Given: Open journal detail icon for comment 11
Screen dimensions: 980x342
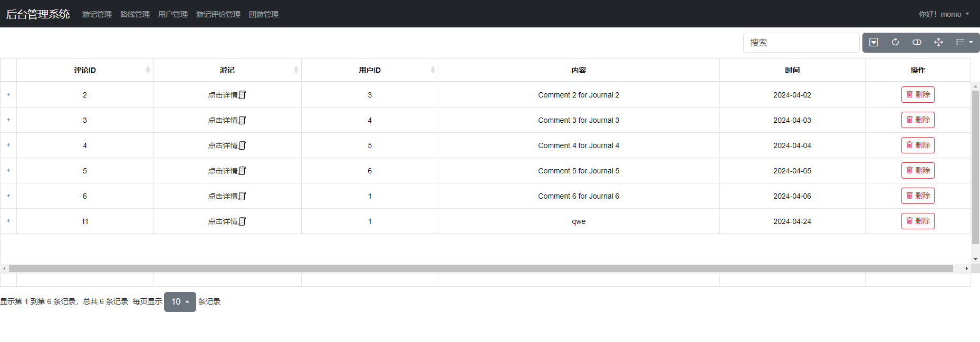Looking at the screenshot, I should coord(242,221).
